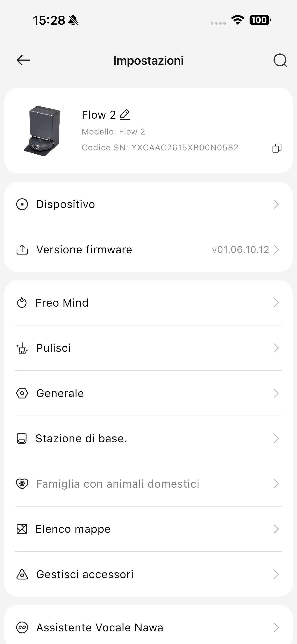Copy the SN code to clipboard
The width and height of the screenshot is (297, 644).
[x=277, y=148]
